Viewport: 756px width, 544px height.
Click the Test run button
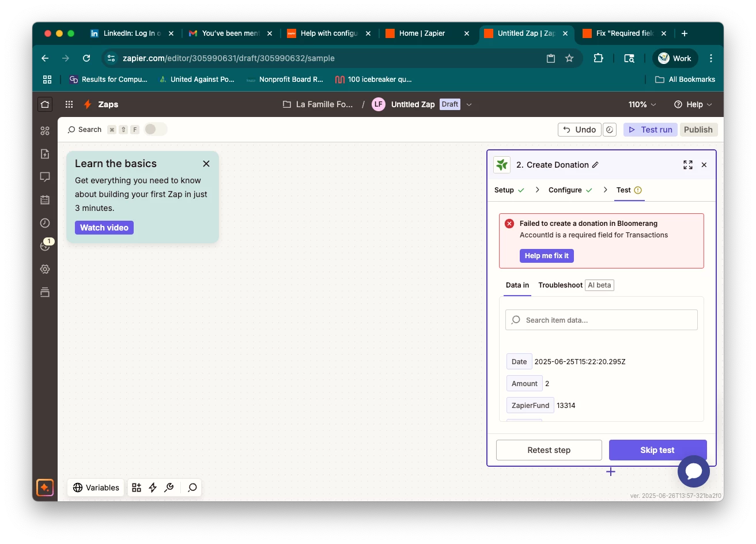pyautogui.click(x=651, y=130)
